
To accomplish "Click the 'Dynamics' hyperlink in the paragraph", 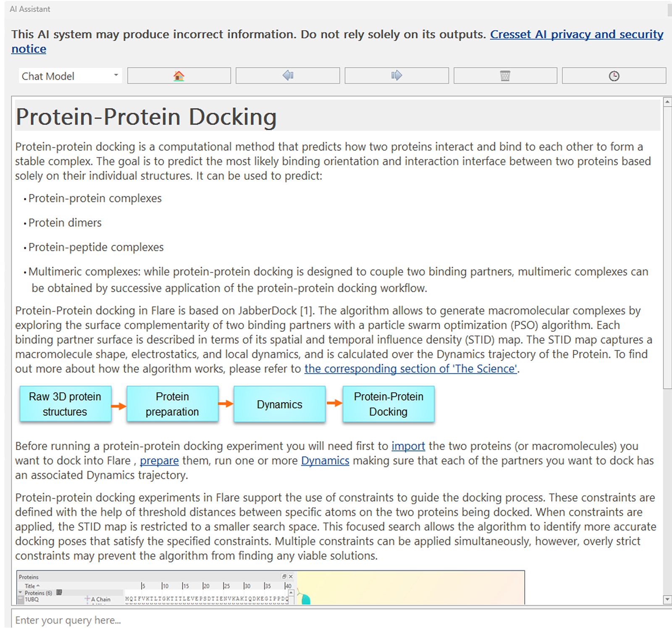I will click(x=325, y=461).
